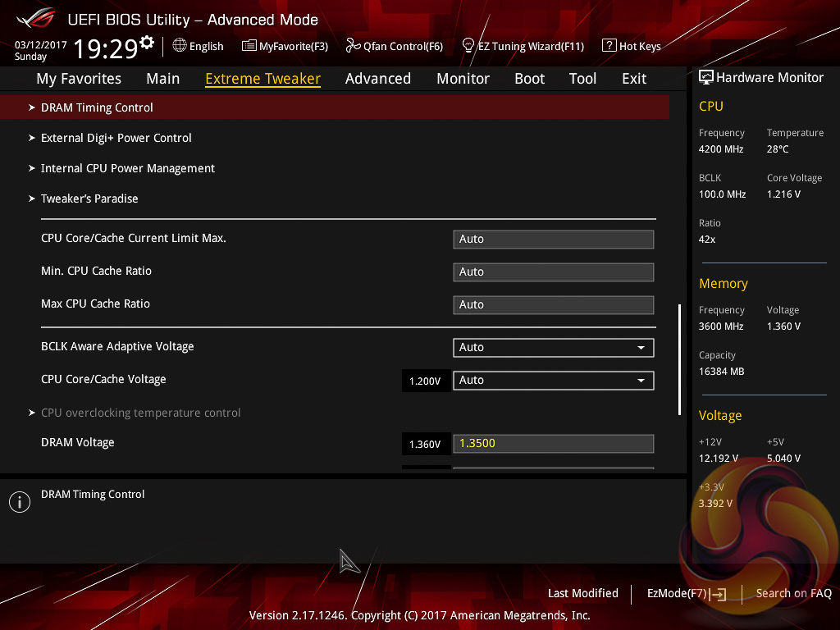Image resolution: width=840 pixels, height=630 pixels.
Task: Go to the Exit tab
Action: [x=634, y=79]
